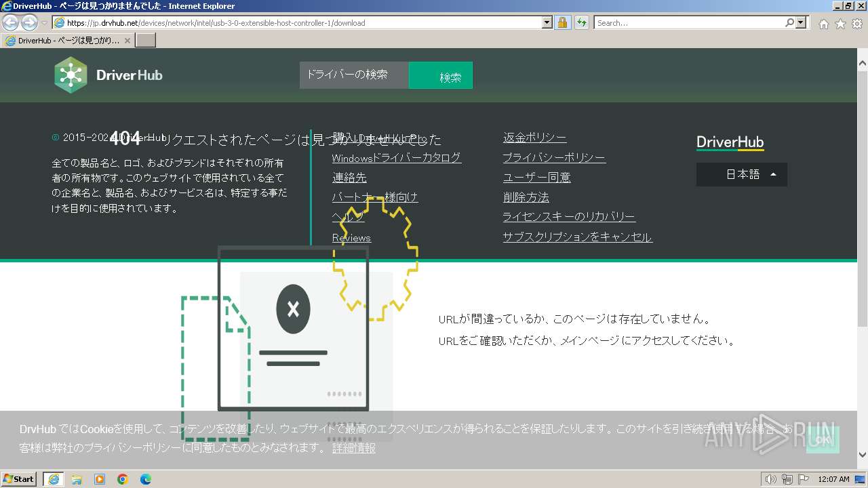Open the パートナー様向け link
Viewport: 868px width, 488px height.
click(375, 197)
